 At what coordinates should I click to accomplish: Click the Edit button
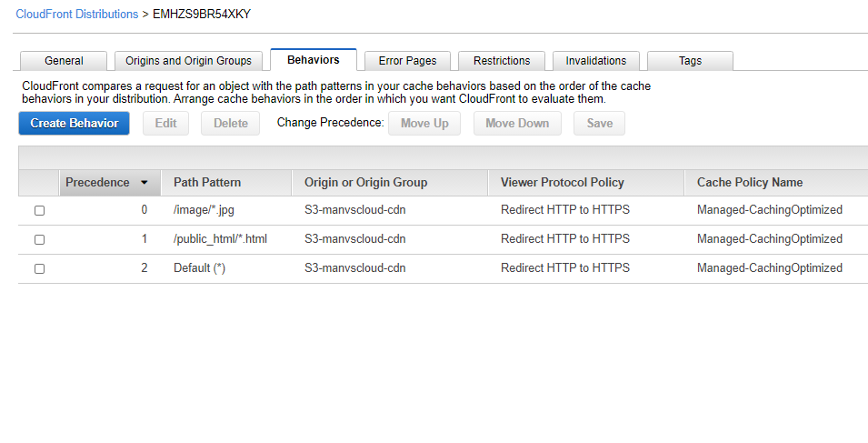[165, 124]
